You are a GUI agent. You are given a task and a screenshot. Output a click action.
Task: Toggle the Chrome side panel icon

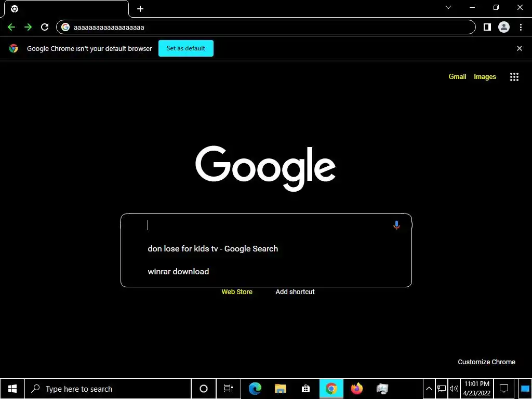click(x=487, y=27)
